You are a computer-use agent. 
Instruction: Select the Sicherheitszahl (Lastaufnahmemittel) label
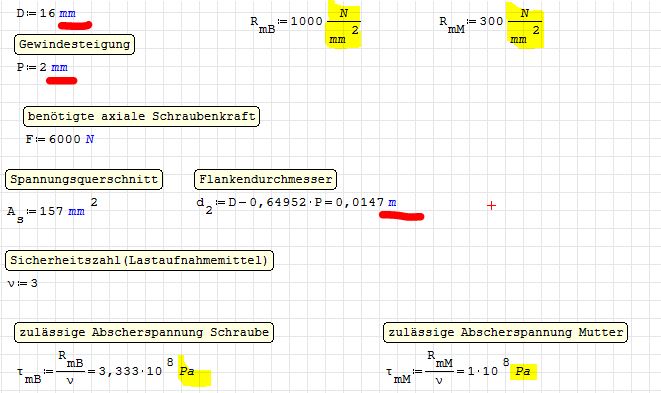click(140, 260)
